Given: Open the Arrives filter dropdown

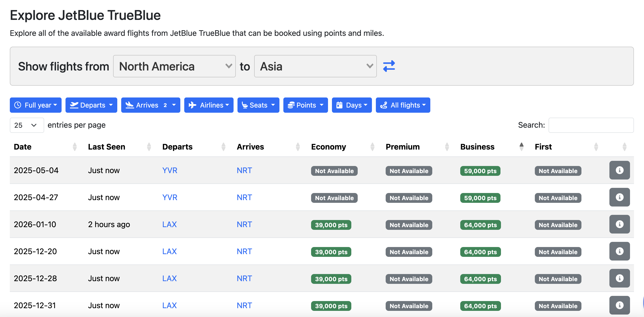Looking at the screenshot, I should click(x=150, y=105).
